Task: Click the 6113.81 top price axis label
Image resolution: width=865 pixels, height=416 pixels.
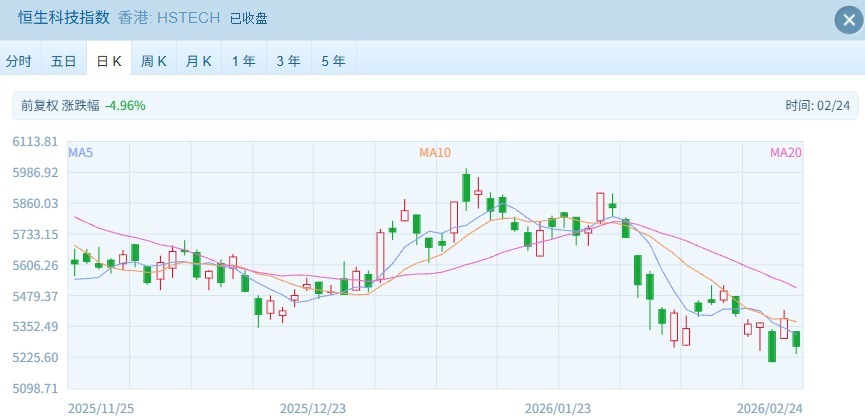Action: coord(35,142)
